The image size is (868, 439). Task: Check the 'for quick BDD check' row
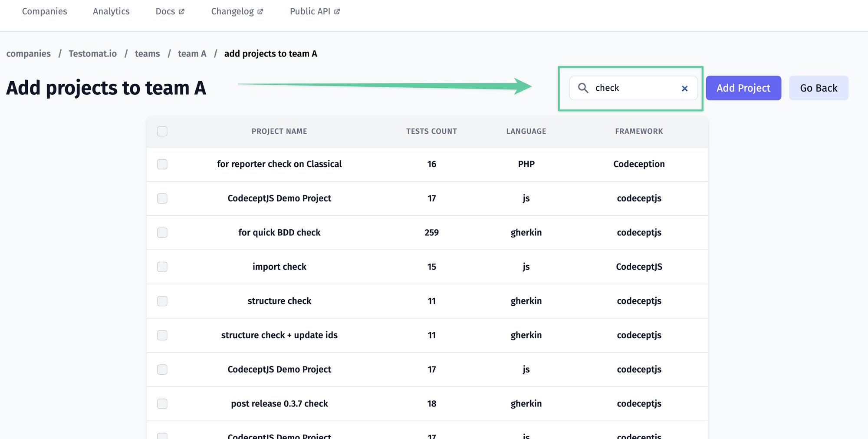pos(162,233)
